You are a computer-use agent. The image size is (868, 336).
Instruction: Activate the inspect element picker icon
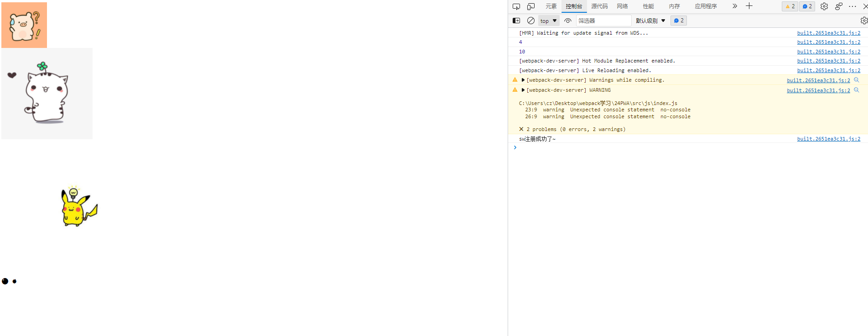pyautogui.click(x=516, y=6)
